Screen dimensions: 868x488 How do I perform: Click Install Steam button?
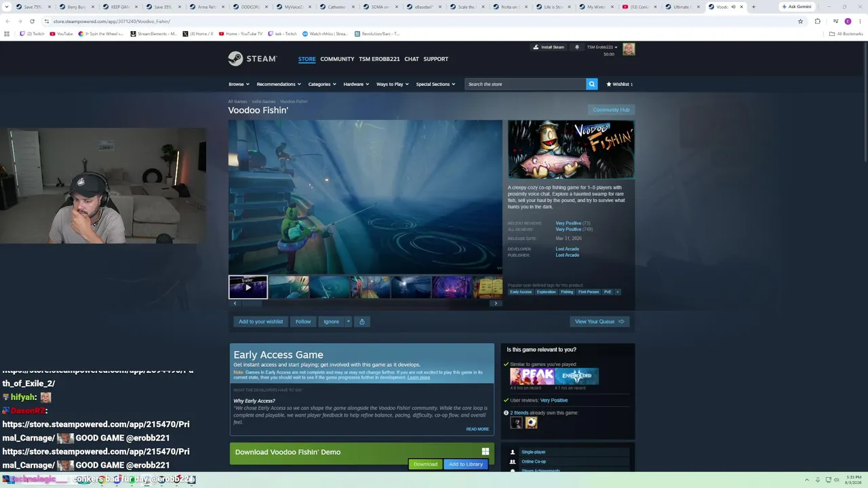pyautogui.click(x=548, y=47)
